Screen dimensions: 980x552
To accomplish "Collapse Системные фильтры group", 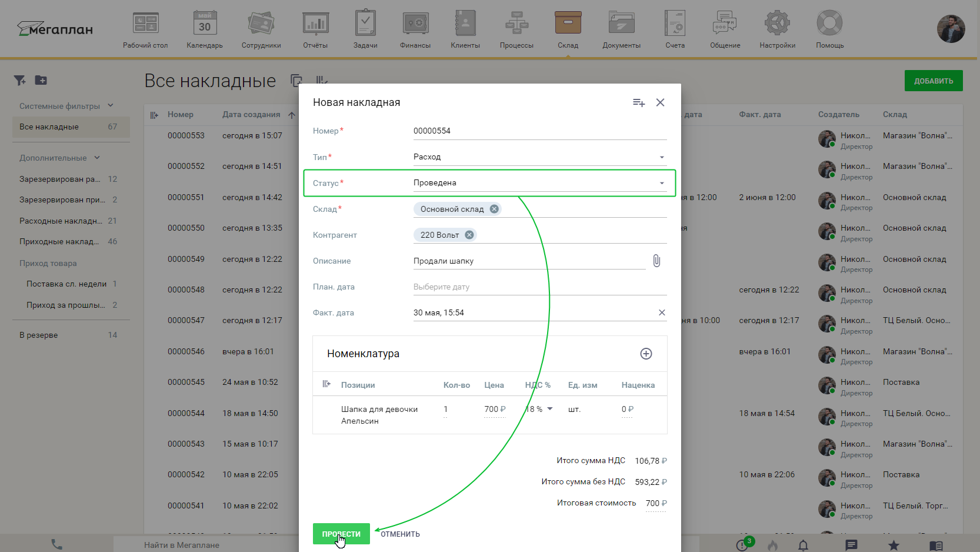I will pyautogui.click(x=111, y=106).
